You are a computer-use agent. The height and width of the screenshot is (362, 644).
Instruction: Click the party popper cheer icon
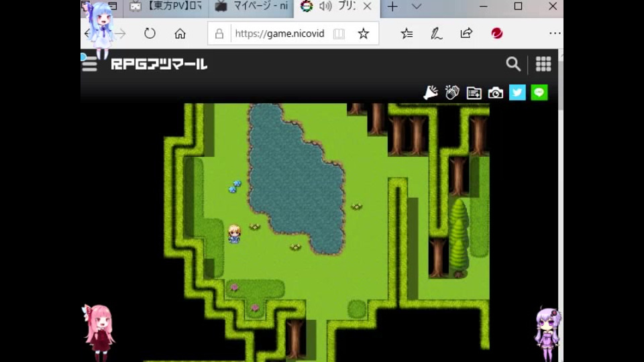(x=431, y=93)
